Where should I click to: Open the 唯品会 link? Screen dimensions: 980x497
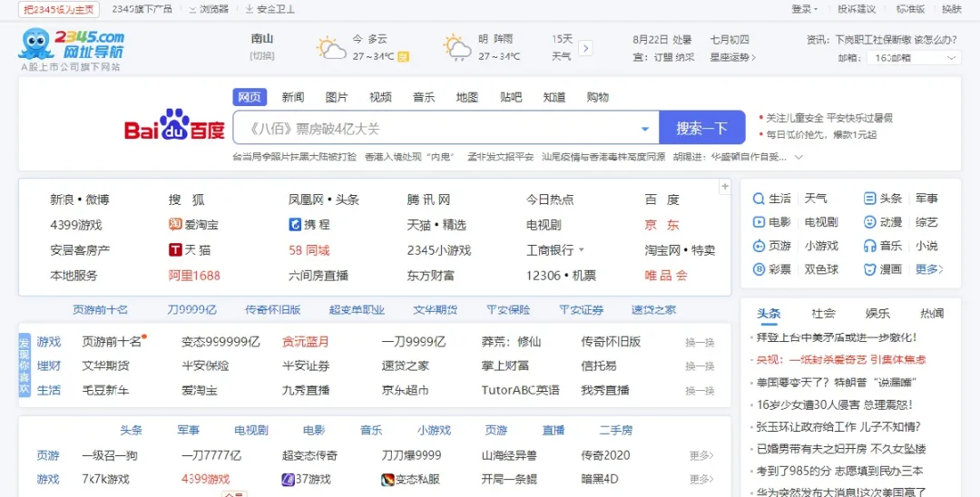(x=666, y=276)
